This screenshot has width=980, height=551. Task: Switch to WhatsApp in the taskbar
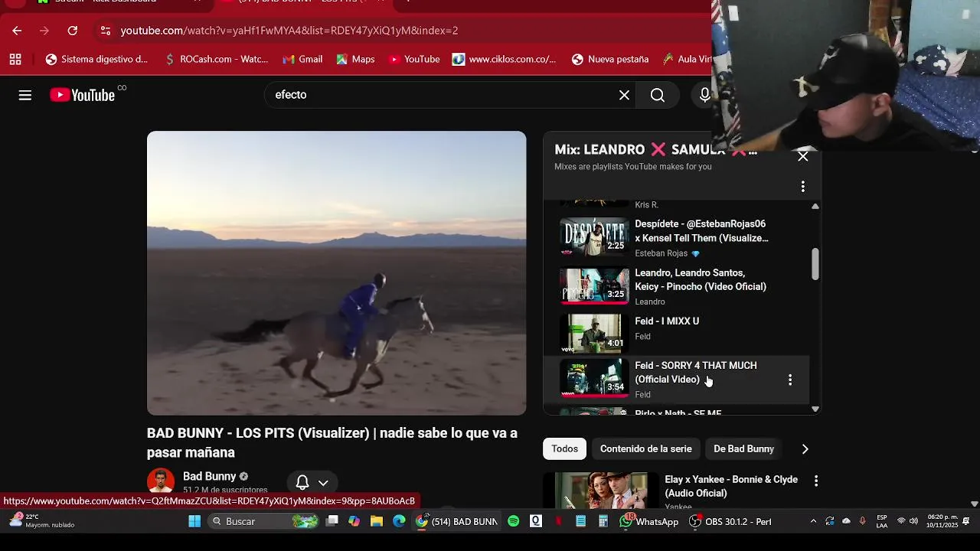[x=649, y=521]
